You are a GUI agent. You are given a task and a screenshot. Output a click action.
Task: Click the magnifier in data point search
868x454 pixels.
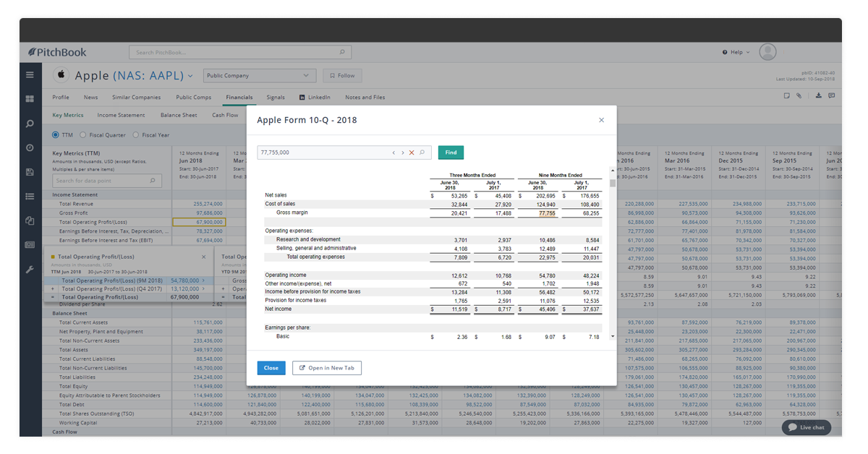[153, 181]
